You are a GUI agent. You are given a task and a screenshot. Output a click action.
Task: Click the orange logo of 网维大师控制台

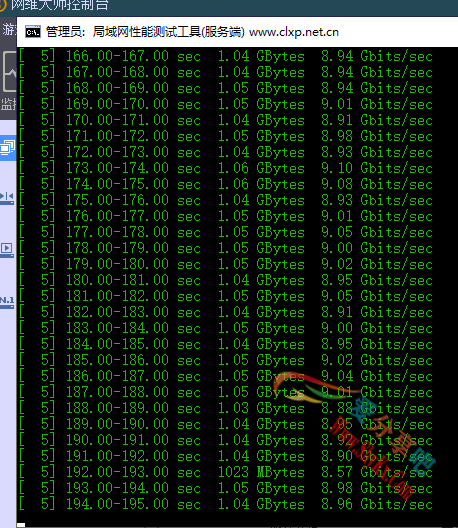[3, 5]
